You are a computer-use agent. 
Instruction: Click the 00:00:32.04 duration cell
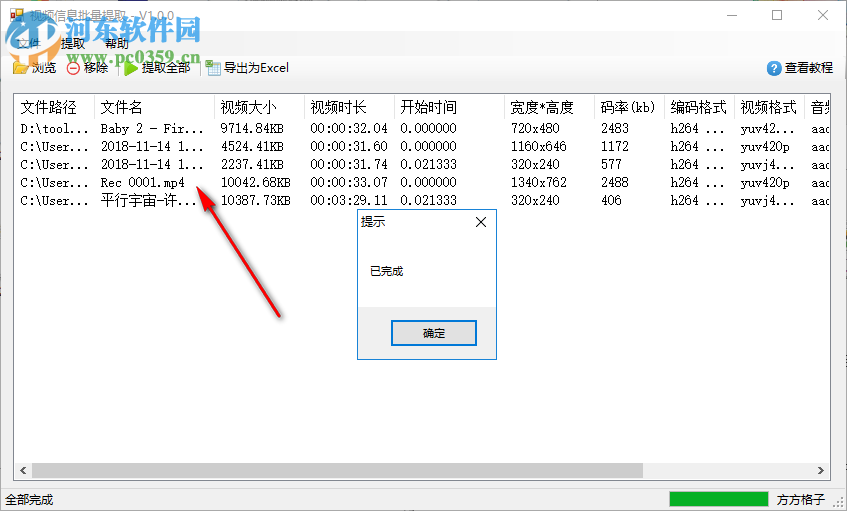(349, 129)
